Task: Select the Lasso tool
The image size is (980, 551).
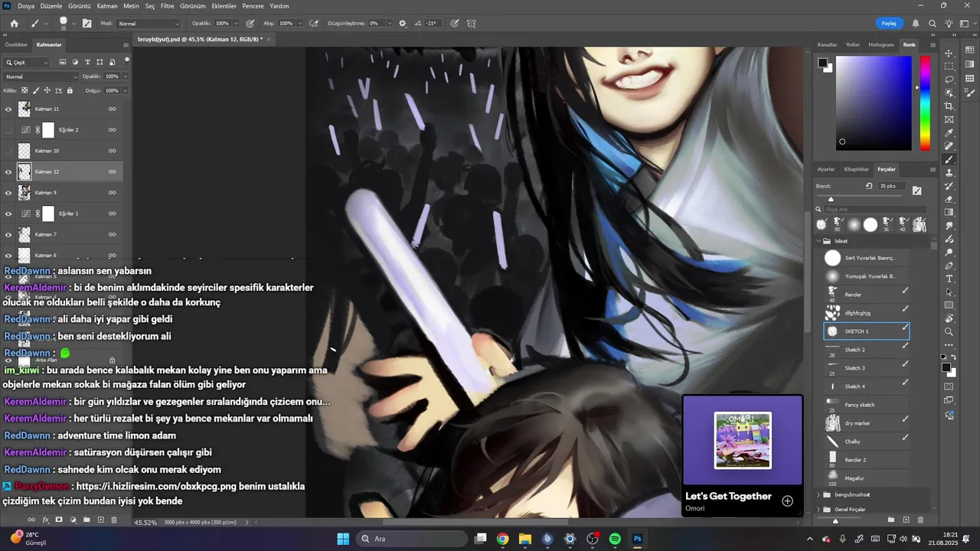Action: [x=949, y=80]
